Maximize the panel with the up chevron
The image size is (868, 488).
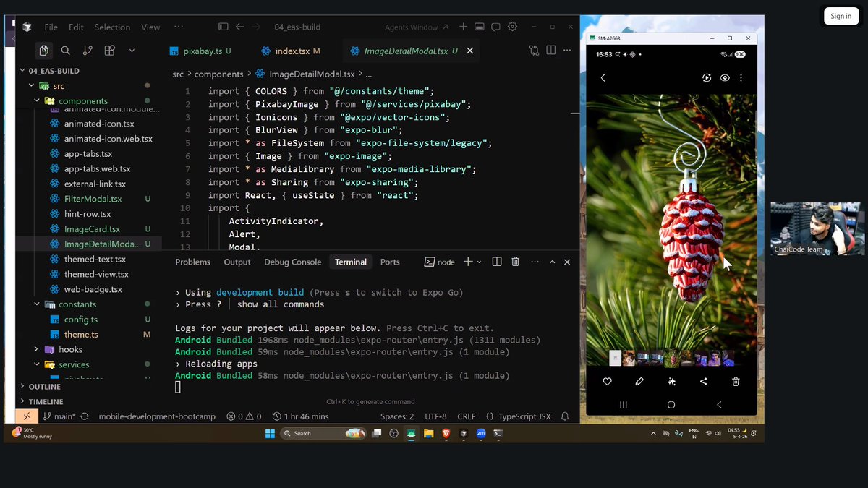pos(552,262)
